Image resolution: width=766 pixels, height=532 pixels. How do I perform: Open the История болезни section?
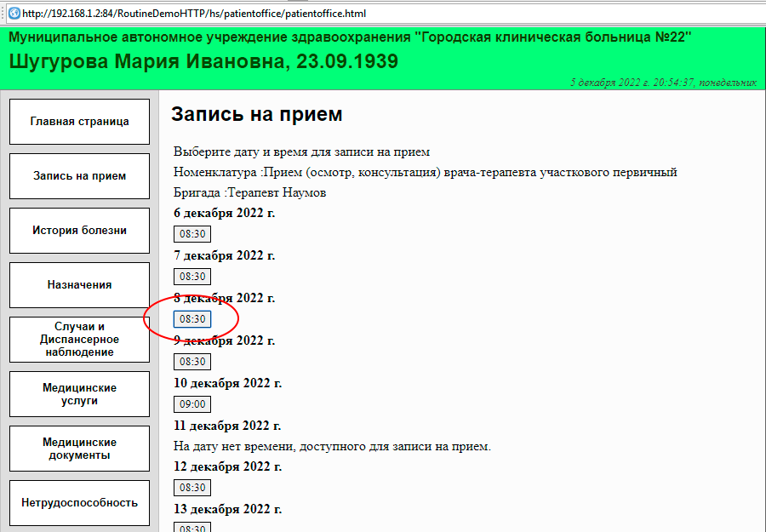(x=79, y=231)
